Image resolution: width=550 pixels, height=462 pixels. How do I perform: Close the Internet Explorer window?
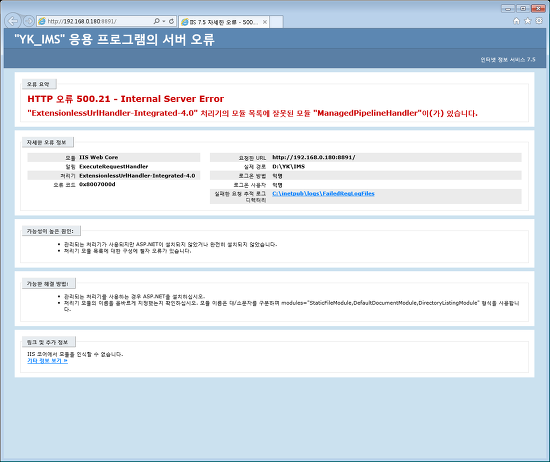pos(538,8)
